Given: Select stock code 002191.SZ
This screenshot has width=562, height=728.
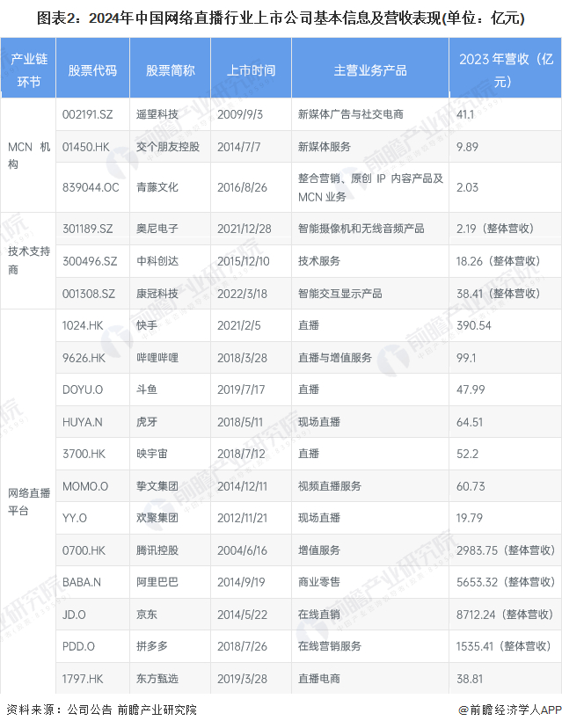Looking at the screenshot, I should pos(88,114).
